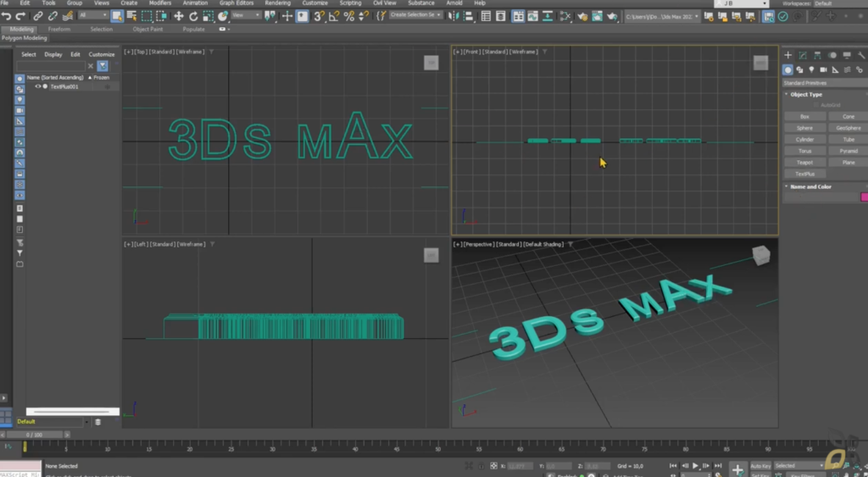The width and height of the screenshot is (868, 477).
Task: Click the Pyramid primitive button
Action: [848, 151]
